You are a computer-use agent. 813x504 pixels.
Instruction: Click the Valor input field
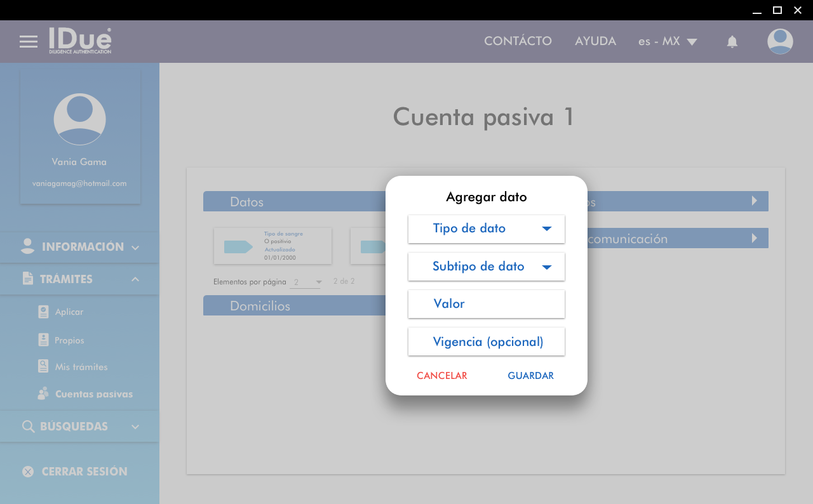coord(486,304)
